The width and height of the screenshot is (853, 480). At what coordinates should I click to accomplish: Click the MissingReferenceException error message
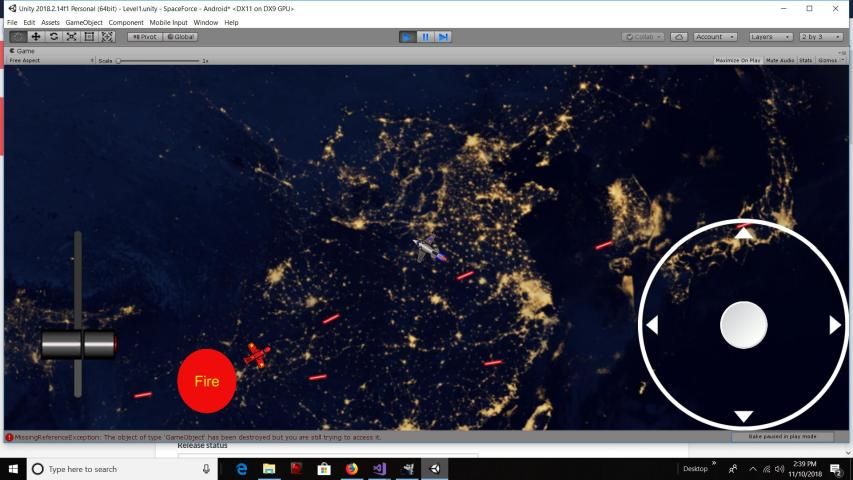pos(197,437)
